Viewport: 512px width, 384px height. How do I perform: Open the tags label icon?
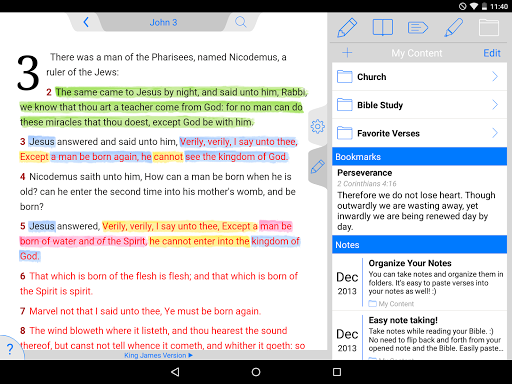tap(418, 28)
